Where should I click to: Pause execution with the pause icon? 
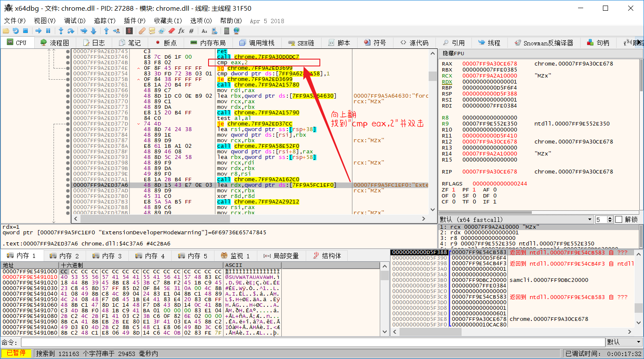pyautogui.click(x=48, y=31)
